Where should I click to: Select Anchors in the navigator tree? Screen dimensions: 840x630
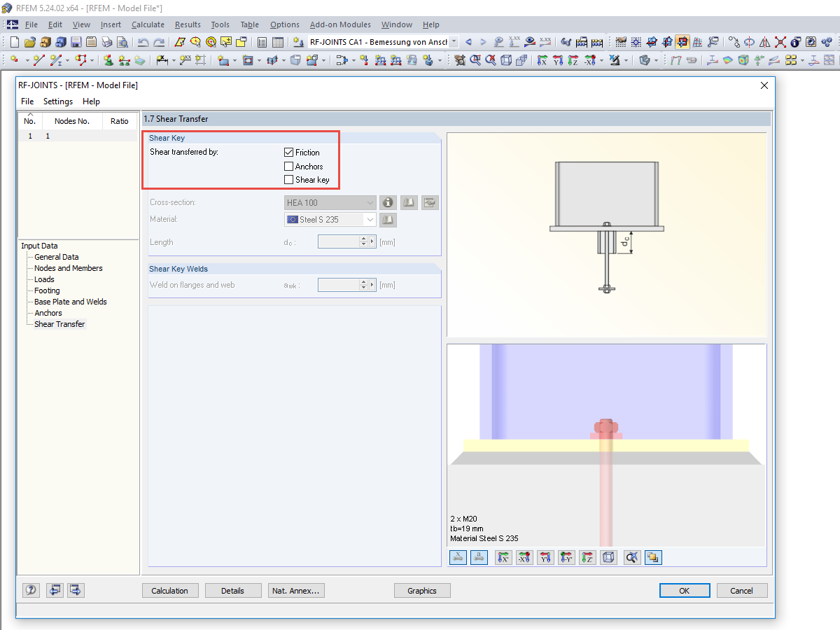48,313
